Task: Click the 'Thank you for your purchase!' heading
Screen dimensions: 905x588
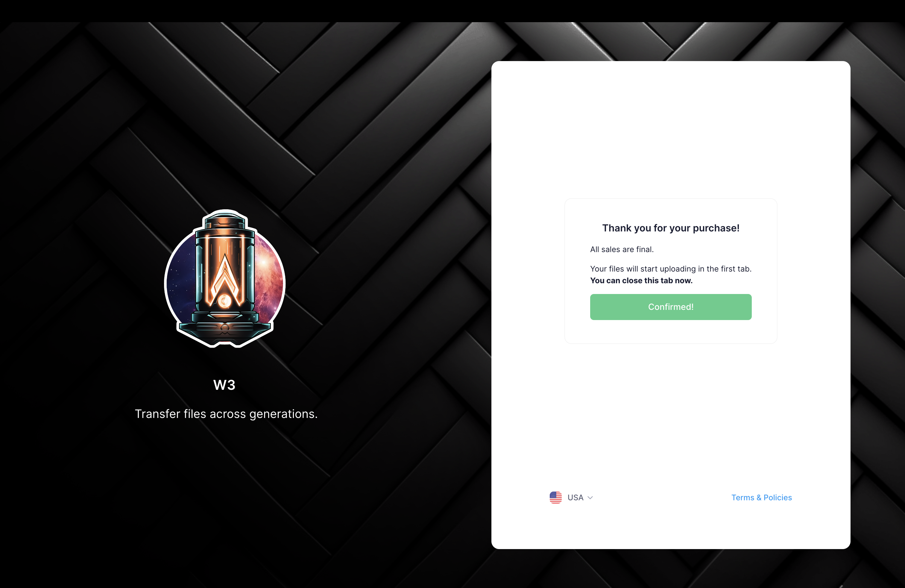Action: [x=671, y=228]
